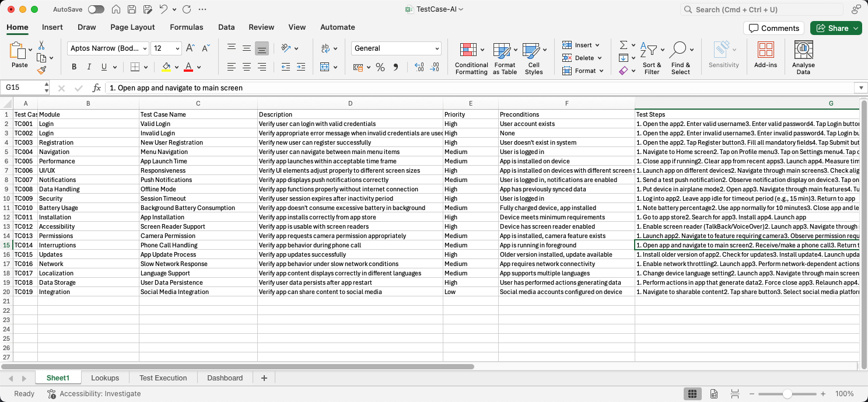Click the Borders icon

coord(135,67)
